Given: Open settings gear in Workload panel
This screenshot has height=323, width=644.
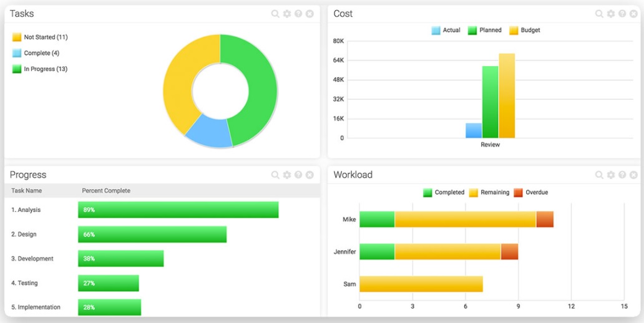Looking at the screenshot, I should 611,175.
